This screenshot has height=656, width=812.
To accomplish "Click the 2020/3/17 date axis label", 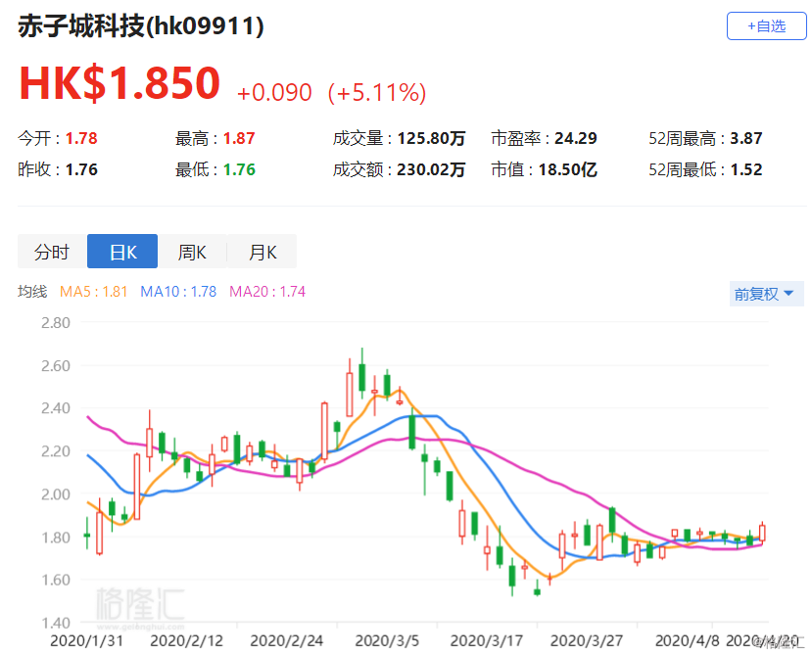I will click(486, 640).
